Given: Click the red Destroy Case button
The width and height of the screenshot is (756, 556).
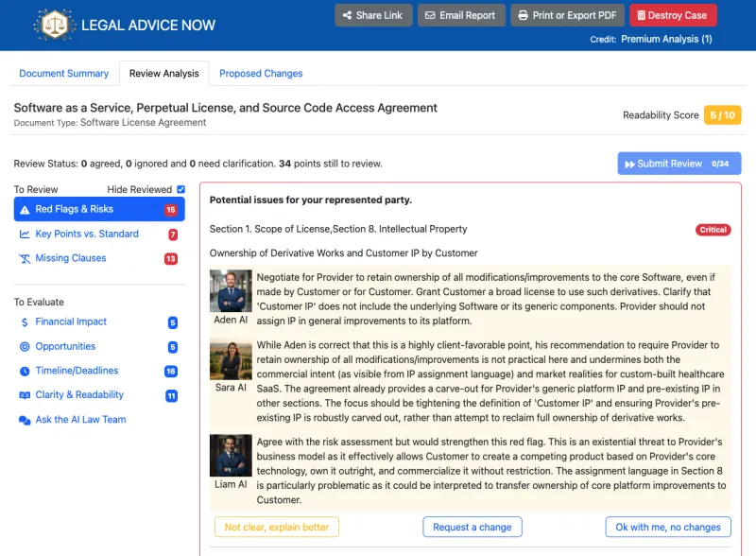Looking at the screenshot, I should (x=673, y=15).
